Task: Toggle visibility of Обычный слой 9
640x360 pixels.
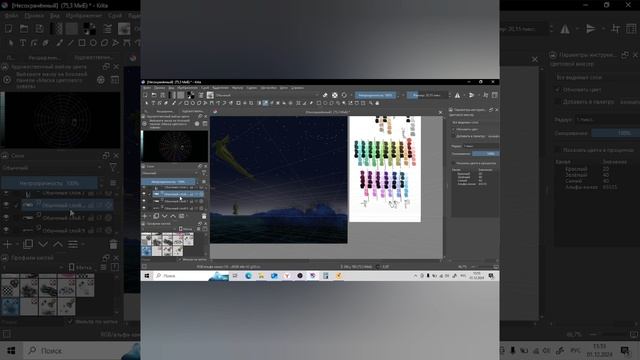Action: [x=144, y=208]
